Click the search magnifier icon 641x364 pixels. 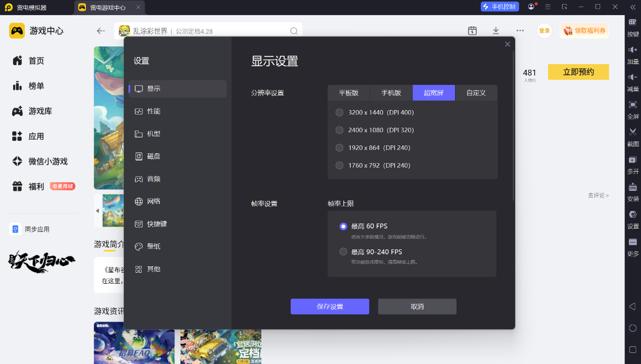pos(294,31)
